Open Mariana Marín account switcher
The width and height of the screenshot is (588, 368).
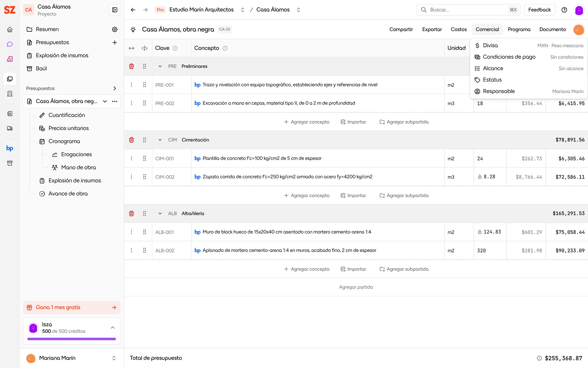(x=114, y=358)
